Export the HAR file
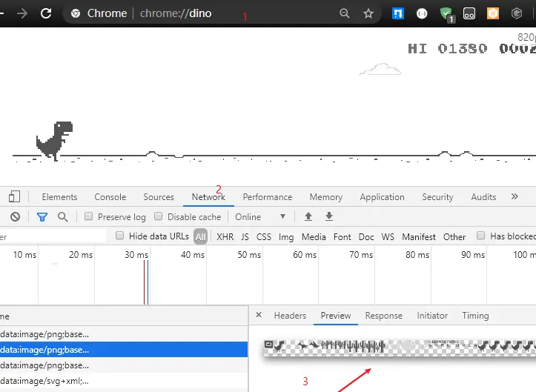Image resolution: width=536 pixels, height=392 pixels. point(329,216)
